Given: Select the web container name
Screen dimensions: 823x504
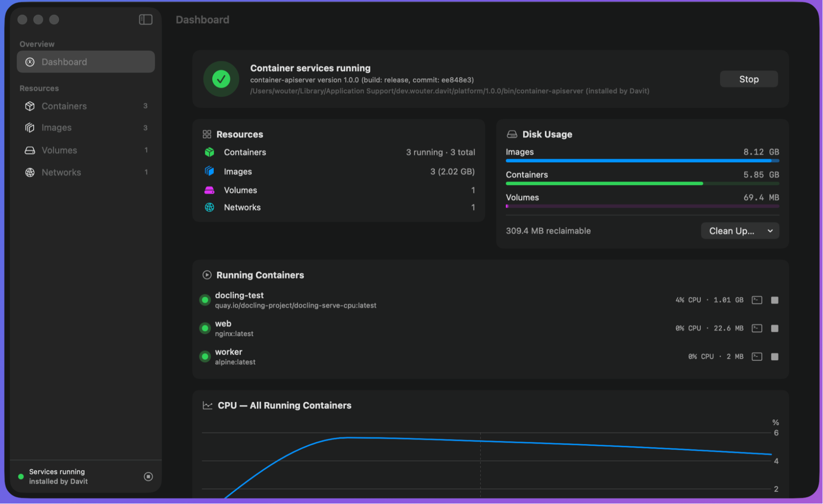Looking at the screenshot, I should pos(223,324).
